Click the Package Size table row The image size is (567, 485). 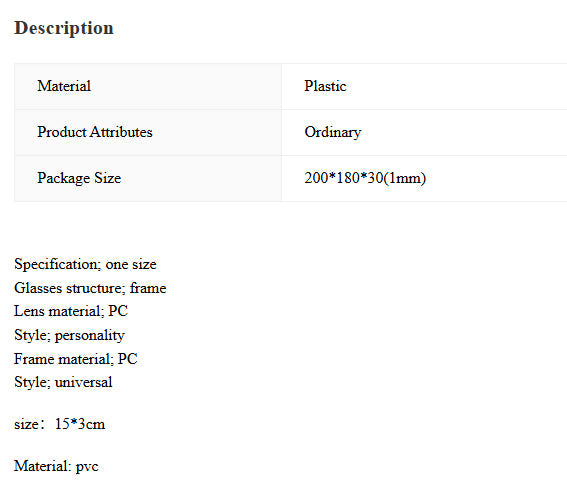[291, 178]
